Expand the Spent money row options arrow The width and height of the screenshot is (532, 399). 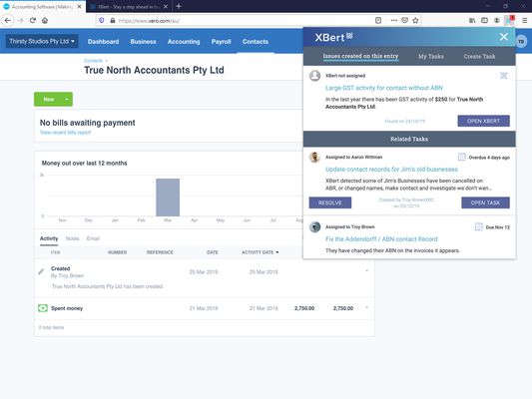coord(366,307)
